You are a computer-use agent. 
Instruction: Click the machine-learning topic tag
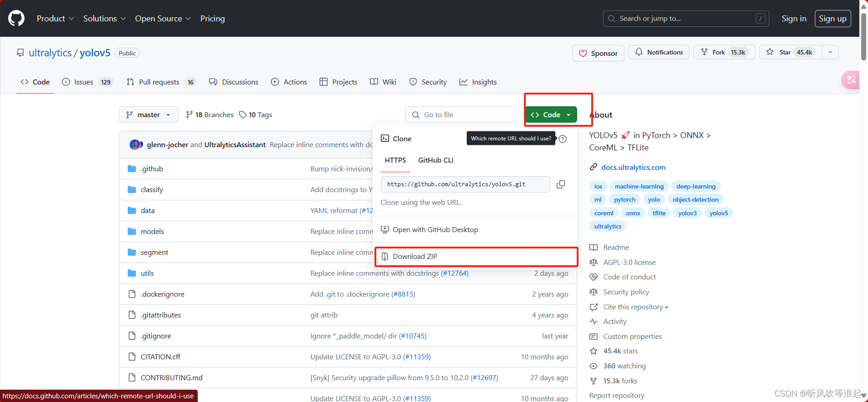639,186
